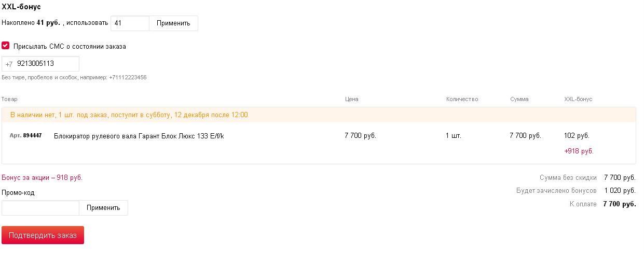Click the Будет зачислено бонусов value 1 020 руб.
This screenshot has height=254, width=644.
[x=620, y=191]
